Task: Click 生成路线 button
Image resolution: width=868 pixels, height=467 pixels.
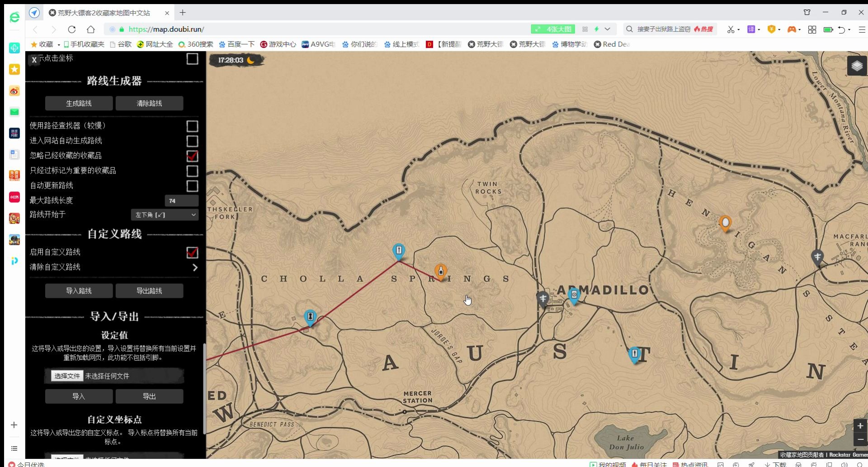Action: (x=79, y=103)
